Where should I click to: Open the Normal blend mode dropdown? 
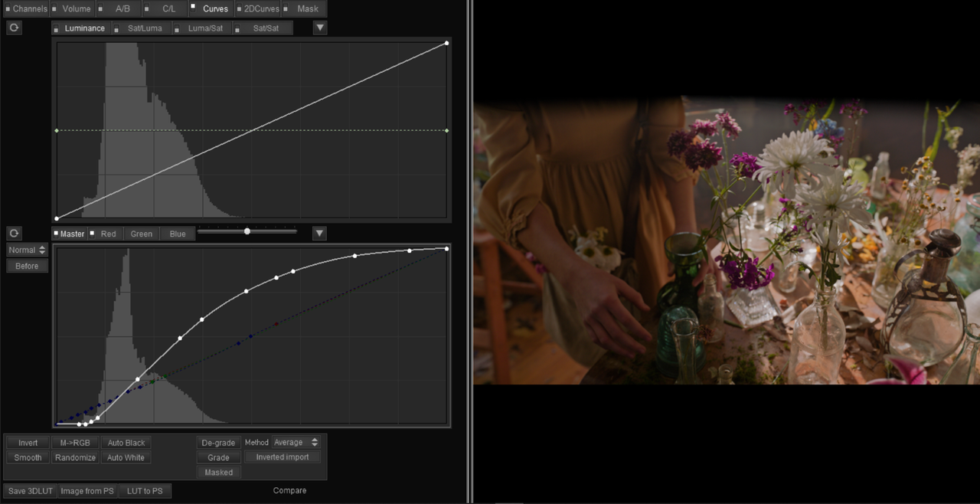[27, 250]
